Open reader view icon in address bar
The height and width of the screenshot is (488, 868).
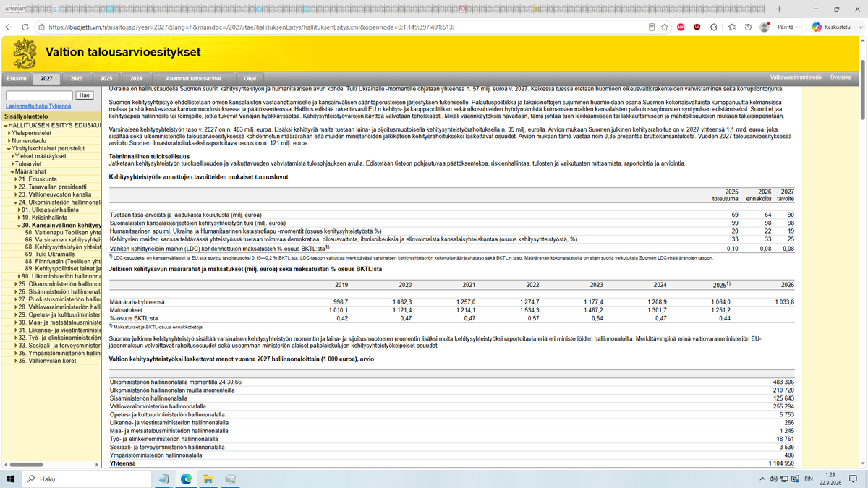pos(652,27)
